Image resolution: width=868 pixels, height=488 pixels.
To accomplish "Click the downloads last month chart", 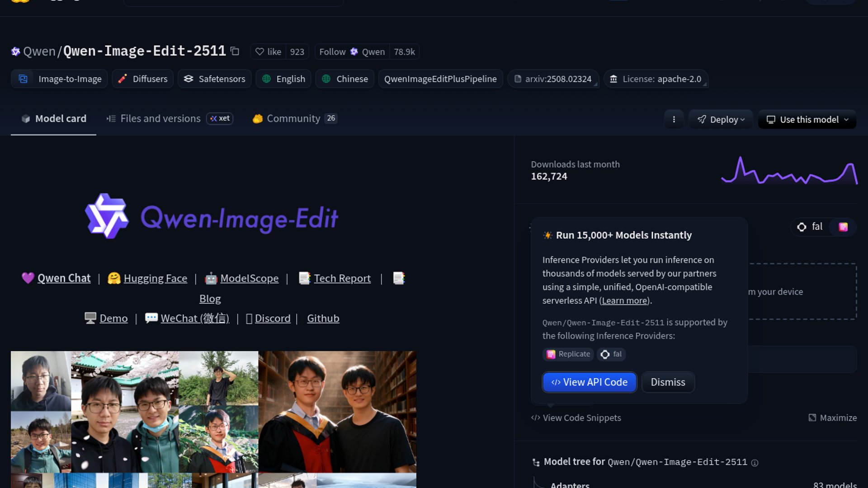I will click(789, 171).
